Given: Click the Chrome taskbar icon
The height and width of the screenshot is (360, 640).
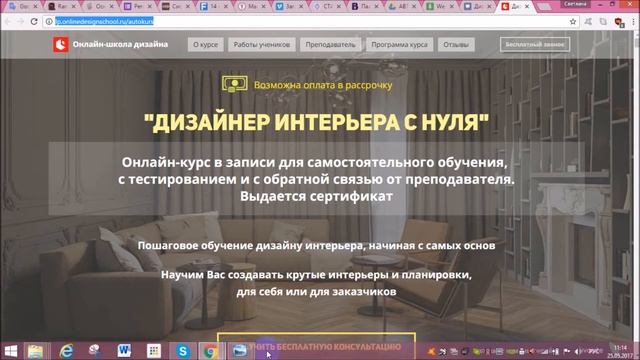Looking at the screenshot, I should tap(211, 351).
